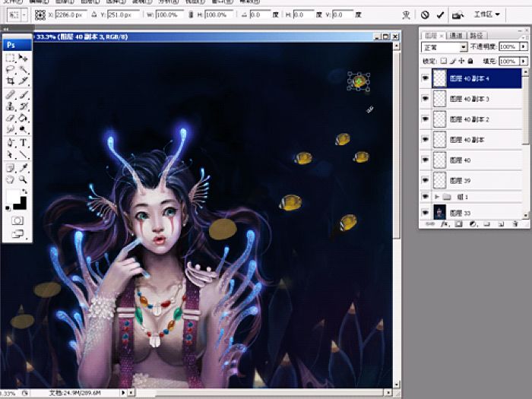Screen dimensions: 532x399
Task: Hide layer 图层 40 副本 3
Action: pyautogui.click(x=425, y=98)
